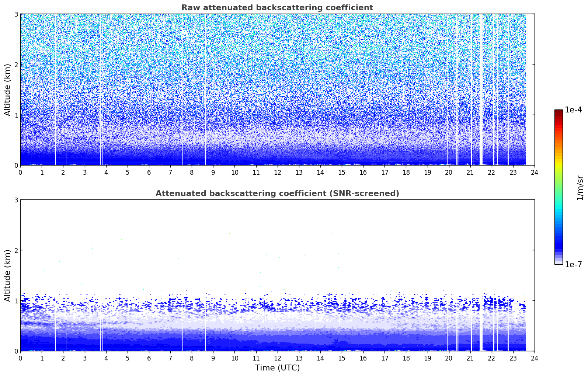Click the colorbar's "1e-4" maximum label
The height and width of the screenshot is (376, 588).
pos(573,110)
